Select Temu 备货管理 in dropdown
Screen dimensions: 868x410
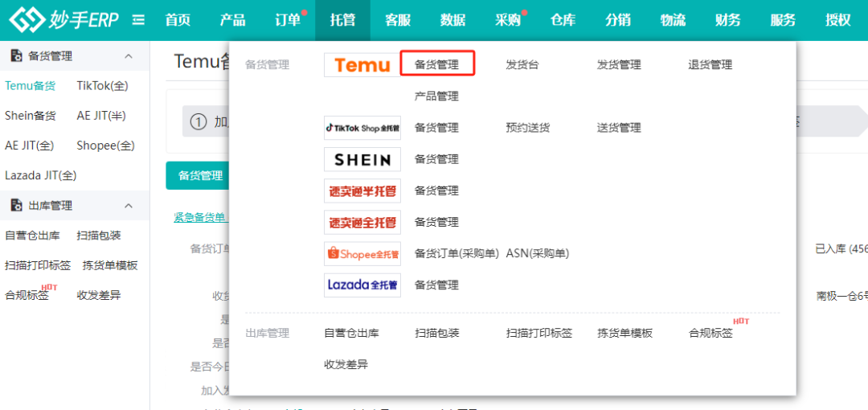click(437, 65)
